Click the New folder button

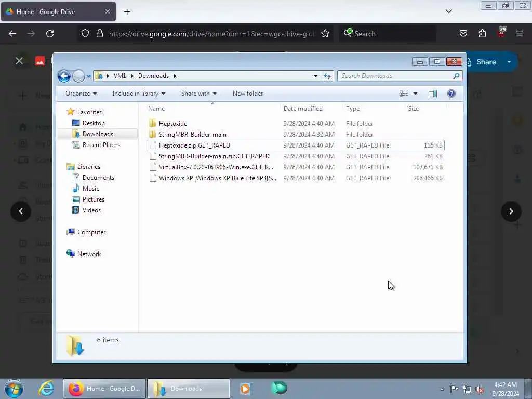[x=248, y=94]
